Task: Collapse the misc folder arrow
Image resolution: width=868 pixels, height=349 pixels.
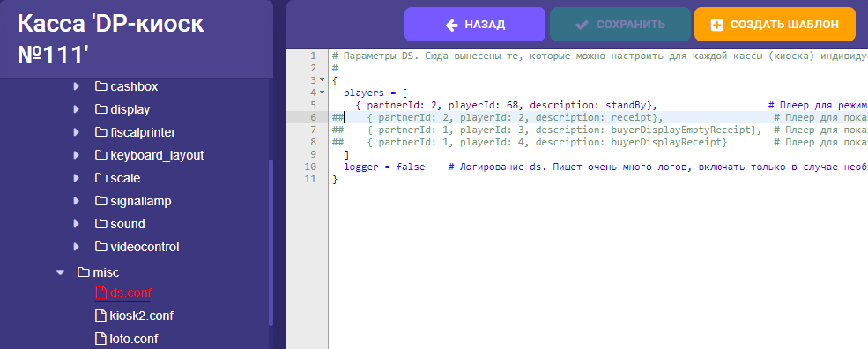Action: click(60, 272)
